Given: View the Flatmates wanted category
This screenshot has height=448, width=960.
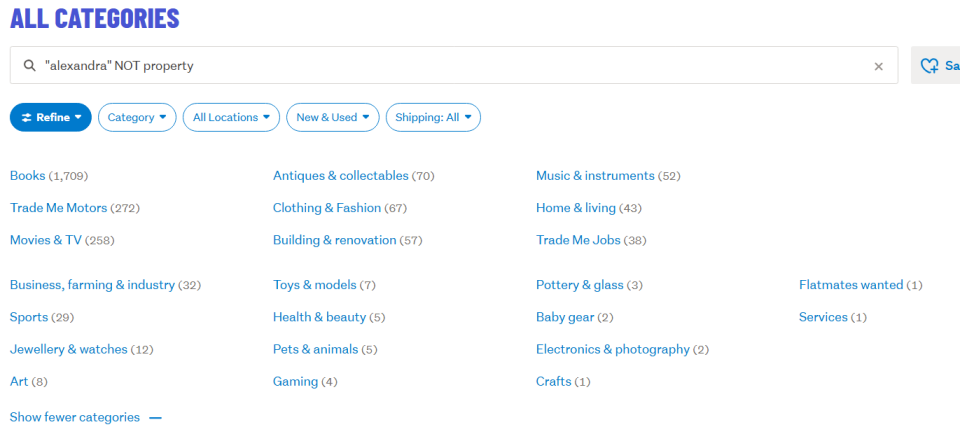Looking at the screenshot, I should click(851, 285).
